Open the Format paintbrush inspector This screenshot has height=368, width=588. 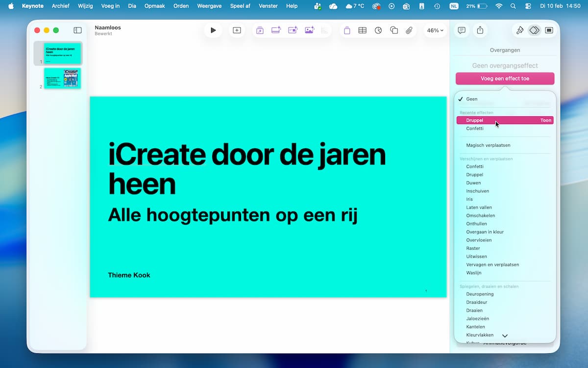(520, 30)
